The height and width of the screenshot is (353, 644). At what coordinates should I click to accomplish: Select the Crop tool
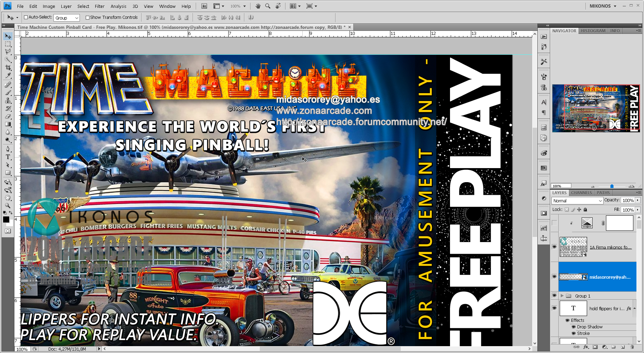8,67
